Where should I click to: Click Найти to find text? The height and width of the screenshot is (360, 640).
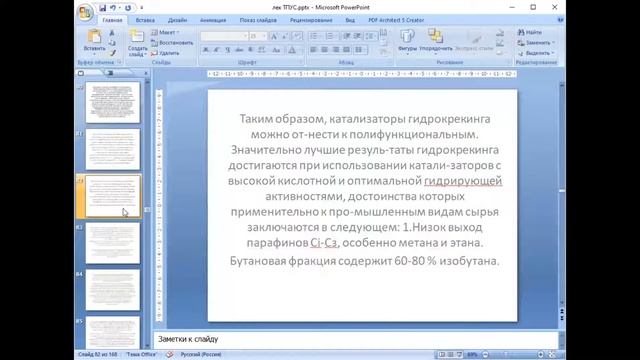tap(530, 32)
